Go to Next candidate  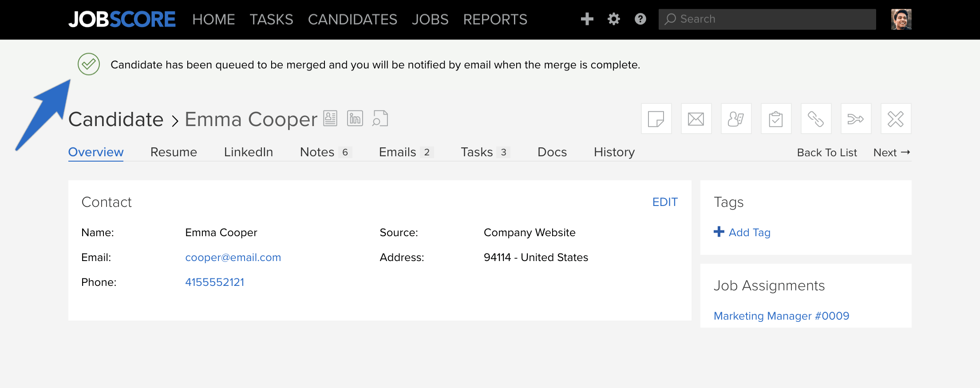tap(892, 153)
